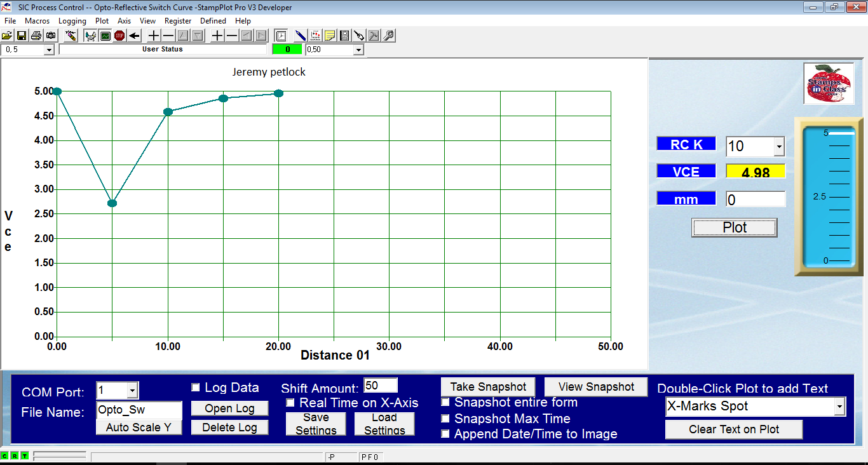Click the hammer toolbar icon

point(373,36)
